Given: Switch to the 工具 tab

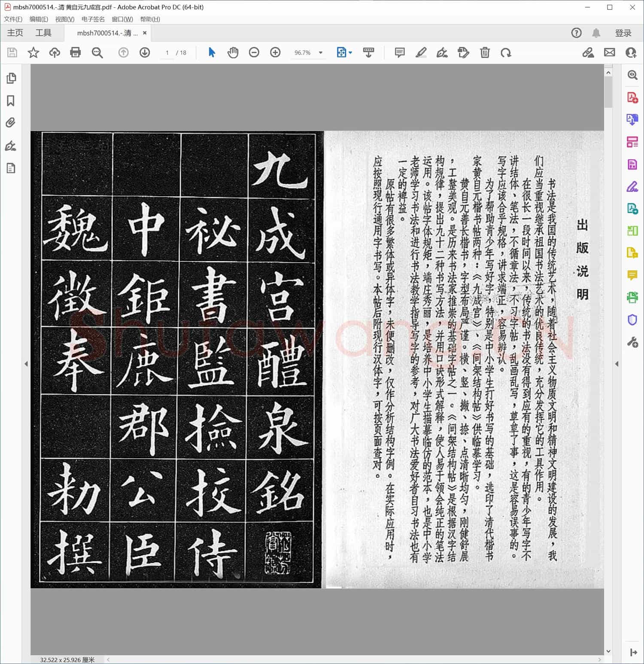Looking at the screenshot, I should 43,33.
